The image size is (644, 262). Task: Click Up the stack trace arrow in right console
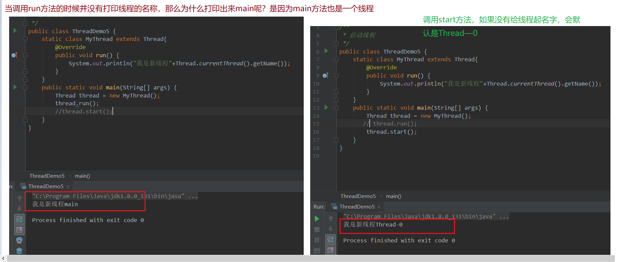pyautogui.click(x=330, y=219)
